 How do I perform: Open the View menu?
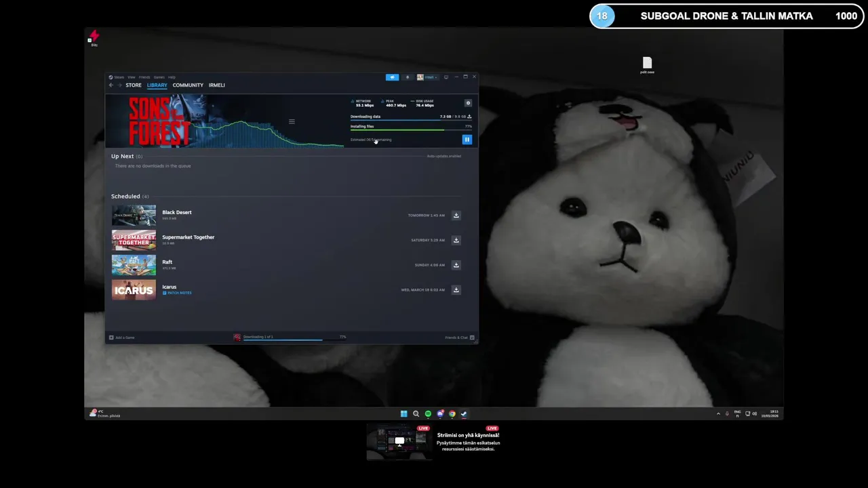[132, 77]
